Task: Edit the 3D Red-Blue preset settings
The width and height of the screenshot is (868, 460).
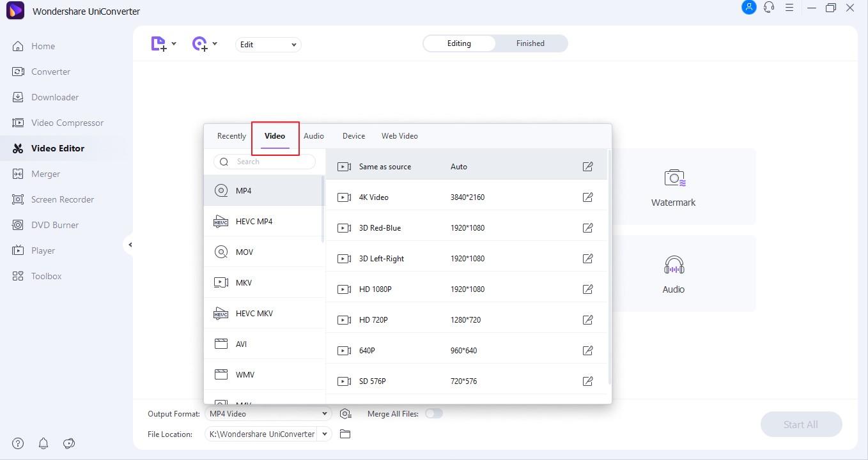Action: point(587,228)
